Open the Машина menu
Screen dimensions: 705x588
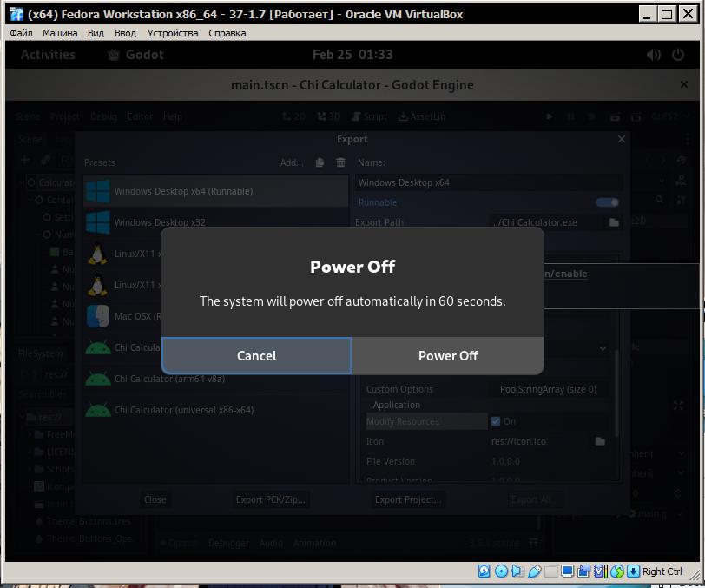[x=60, y=33]
